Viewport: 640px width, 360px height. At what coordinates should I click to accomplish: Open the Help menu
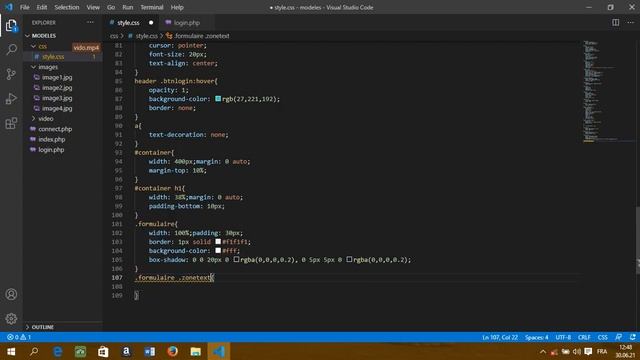pos(177,7)
